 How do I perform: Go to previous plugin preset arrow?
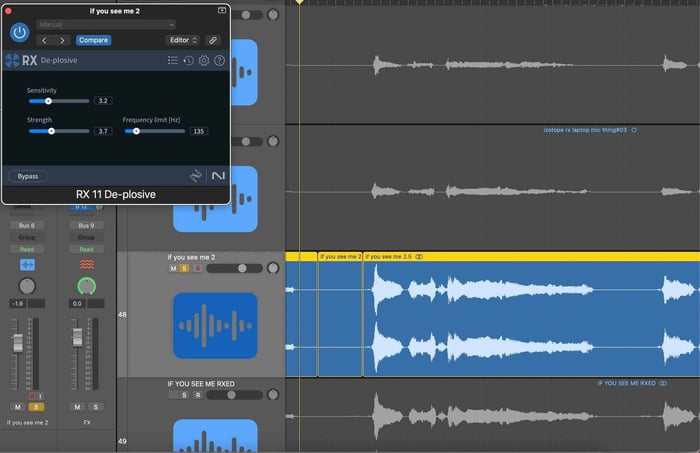[x=44, y=40]
